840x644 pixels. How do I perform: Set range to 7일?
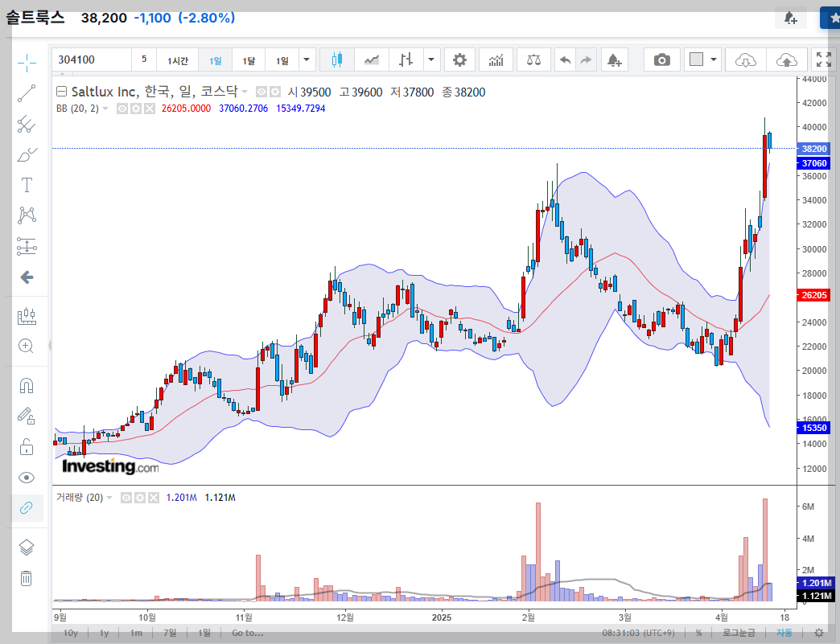[x=170, y=633]
